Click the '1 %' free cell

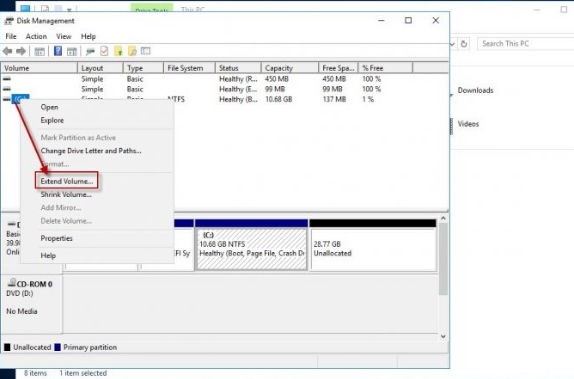click(x=368, y=99)
